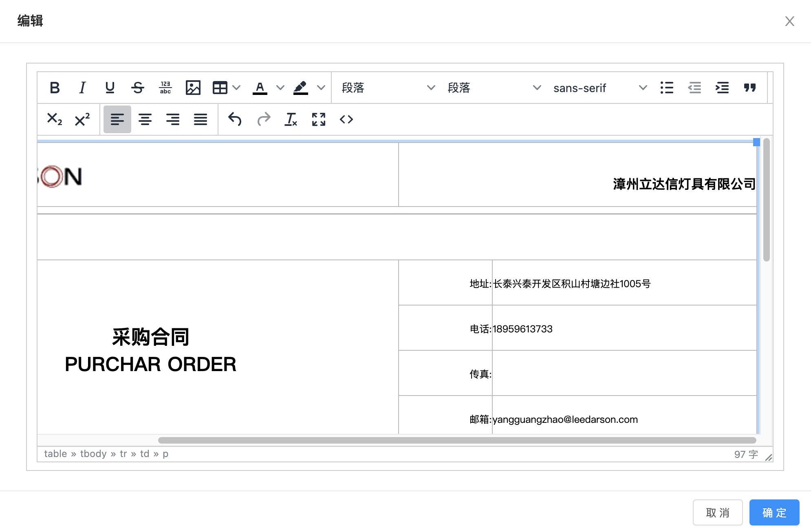
Task: Apply blockquote formatting
Action: click(749, 88)
